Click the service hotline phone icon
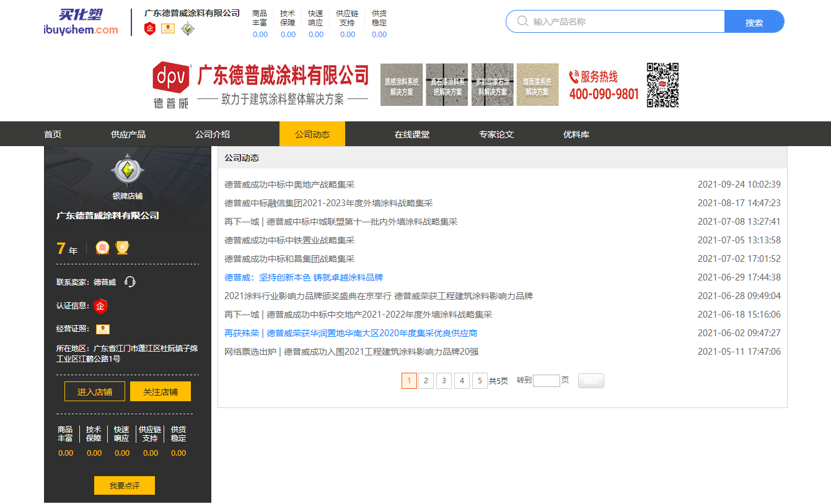 pos(574,77)
